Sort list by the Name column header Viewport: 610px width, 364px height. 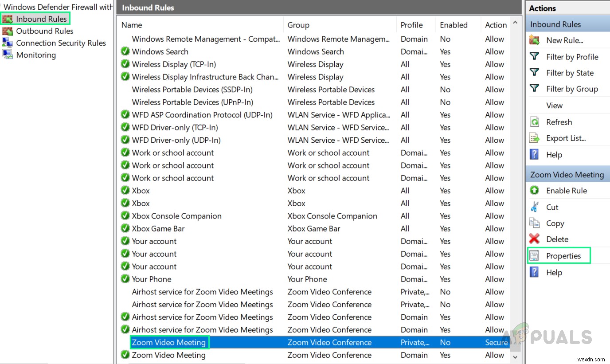tap(132, 25)
